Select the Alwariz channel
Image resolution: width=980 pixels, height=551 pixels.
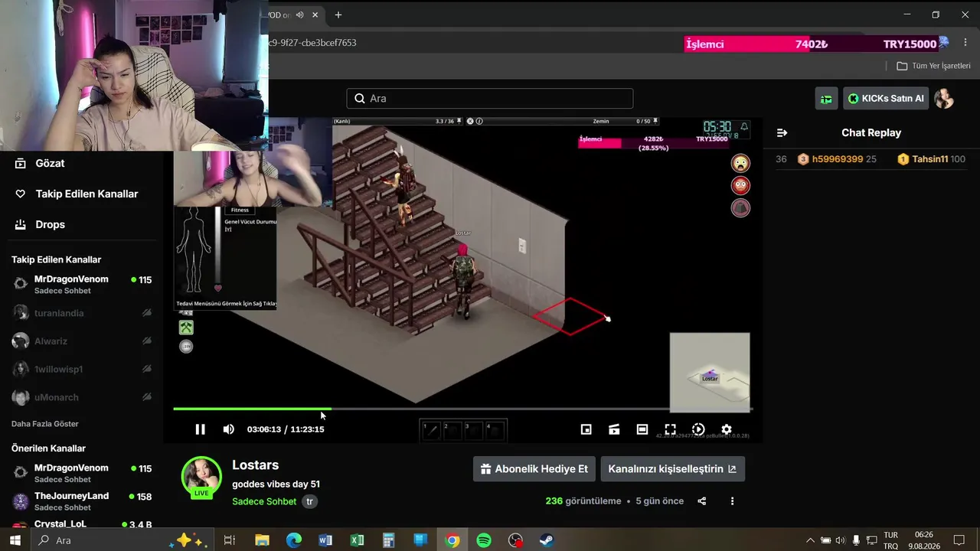[x=81, y=341]
